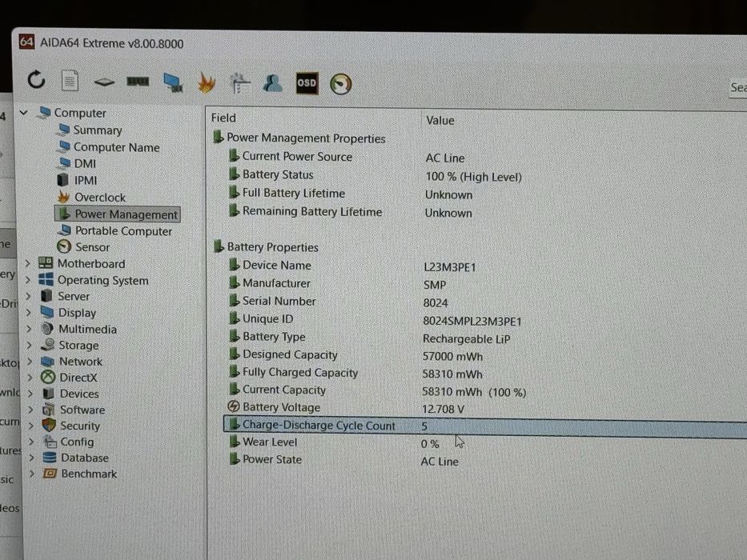
Task: Click the memory module toolbar icon
Action: 138,82
